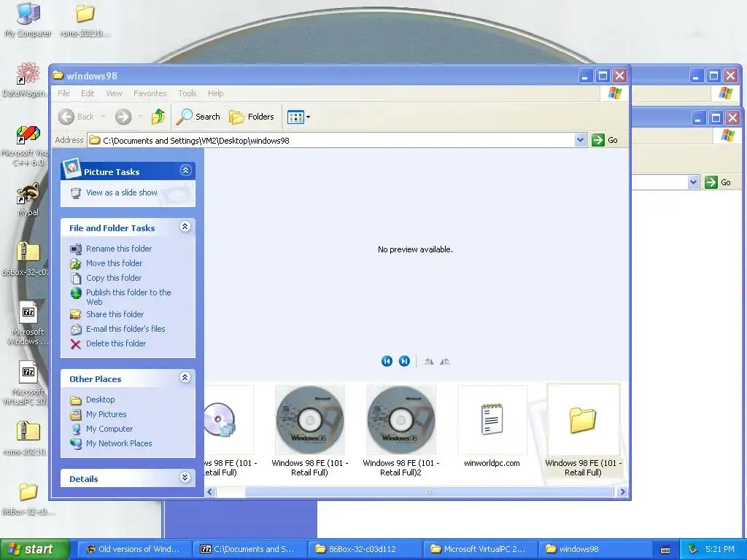Viewport: 747px width, 560px height.
Task: Click the keyboard icon in system tray
Action: [x=665, y=550]
